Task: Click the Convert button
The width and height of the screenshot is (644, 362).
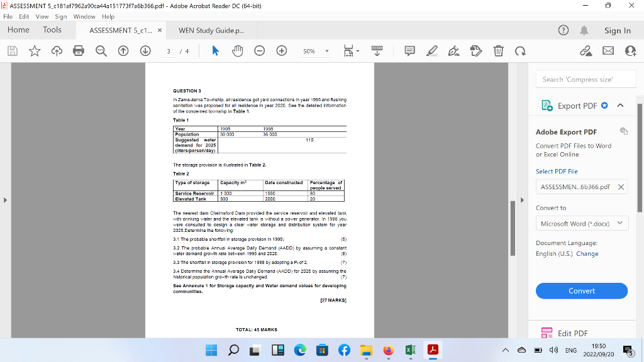Action: 581,290
